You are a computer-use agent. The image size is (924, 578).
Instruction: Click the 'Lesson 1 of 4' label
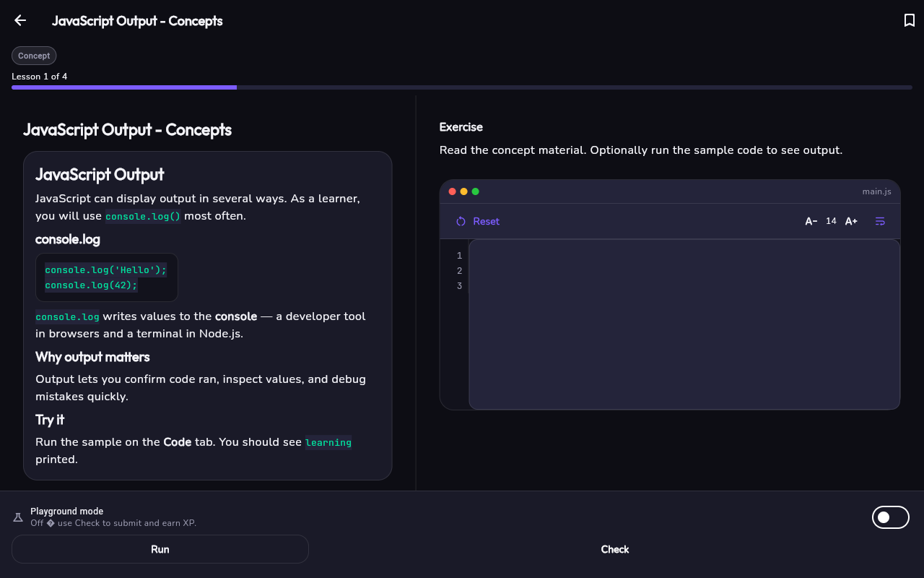click(40, 77)
